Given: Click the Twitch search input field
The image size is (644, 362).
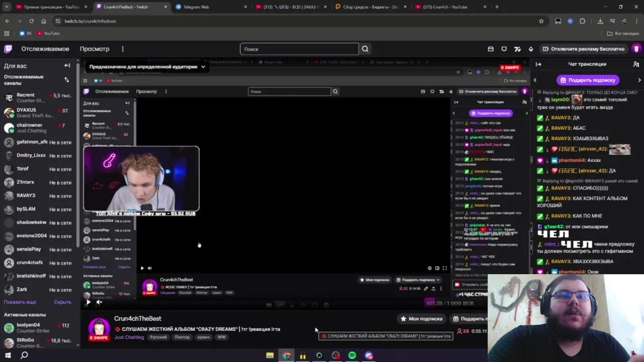Looking at the screenshot, I should (x=299, y=49).
